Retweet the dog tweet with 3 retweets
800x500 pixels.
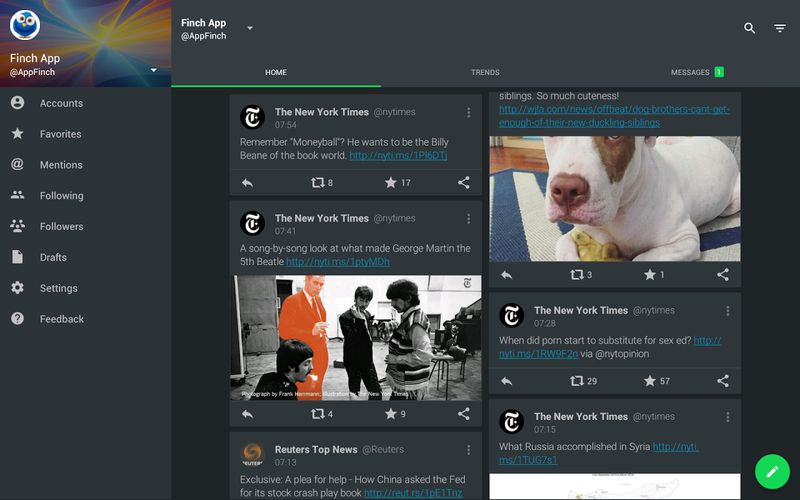tap(581, 275)
